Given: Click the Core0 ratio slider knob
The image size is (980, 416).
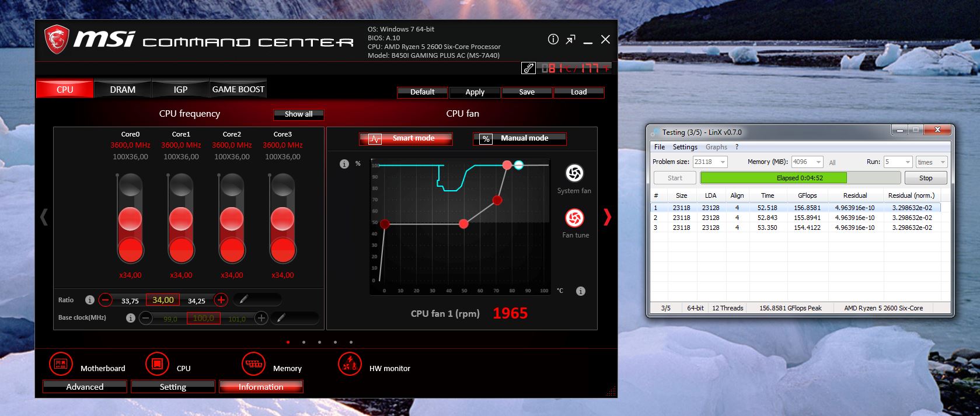Looking at the screenshot, I should click(x=130, y=220).
